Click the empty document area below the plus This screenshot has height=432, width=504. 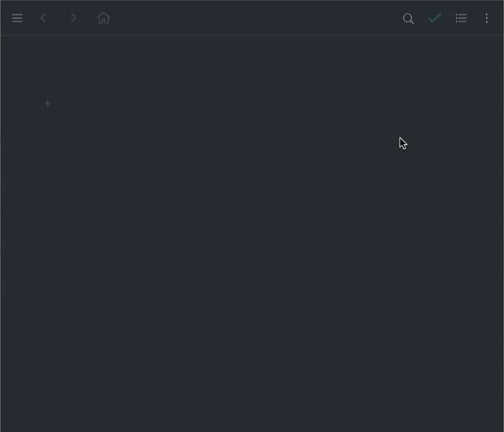click(x=252, y=257)
